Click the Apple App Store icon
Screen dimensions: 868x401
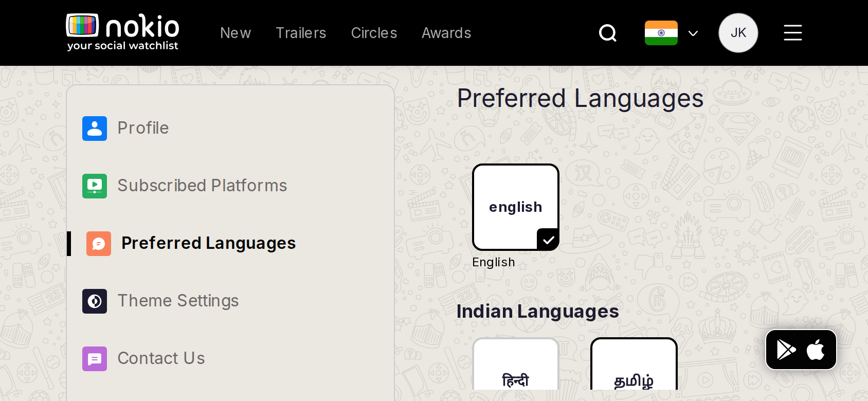[816, 350]
